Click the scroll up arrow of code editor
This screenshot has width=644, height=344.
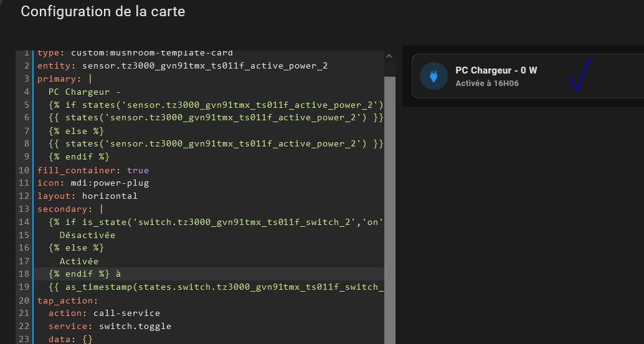(389, 57)
